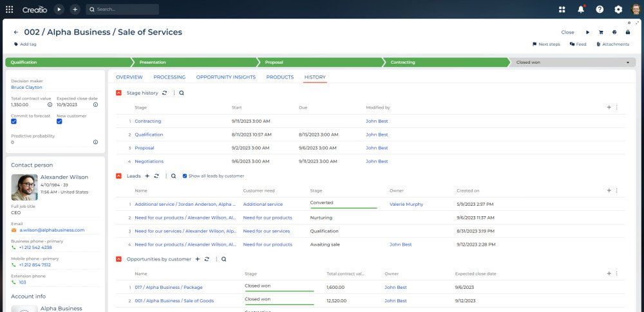Screen dimensions: 644x312
Task: Select the Presentation pipeline stage
Action: [195, 62]
